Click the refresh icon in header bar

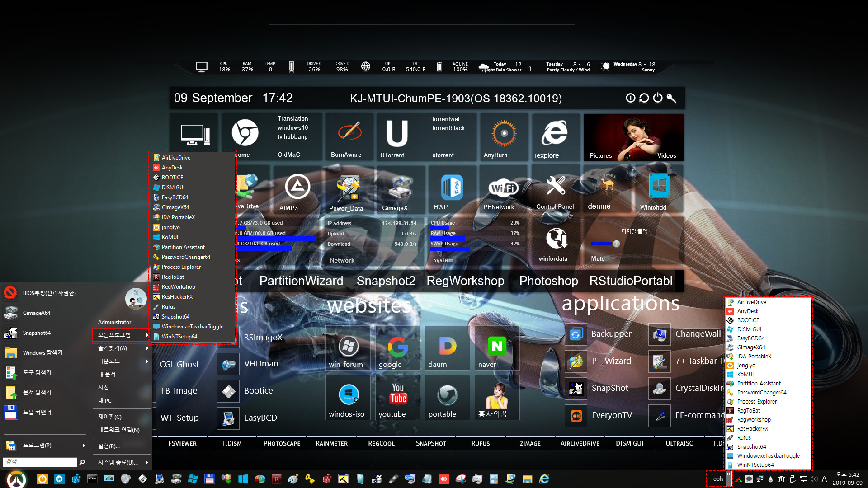click(x=644, y=98)
